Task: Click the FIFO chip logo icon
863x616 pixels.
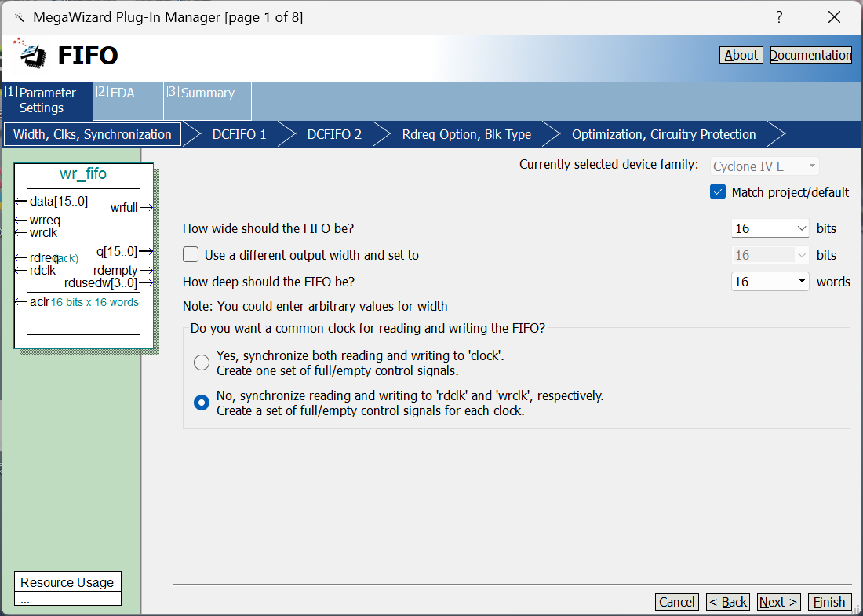Action: pos(31,54)
